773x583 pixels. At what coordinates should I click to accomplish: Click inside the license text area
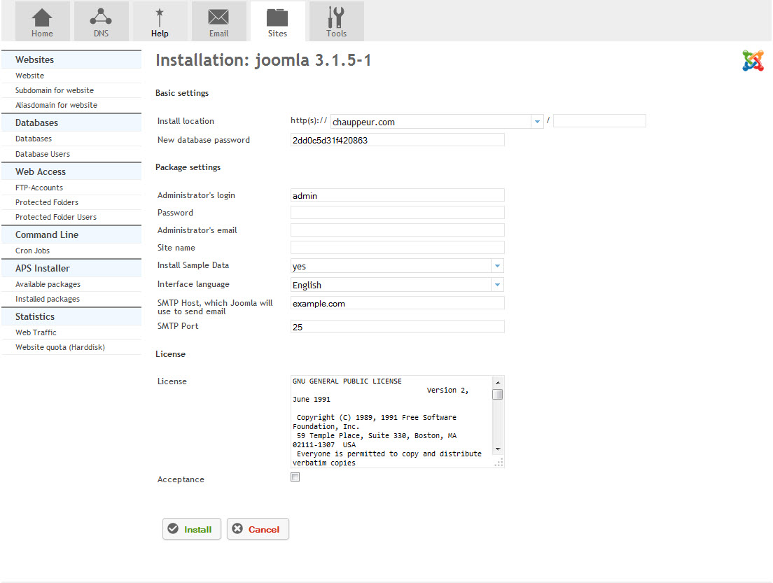pos(392,422)
